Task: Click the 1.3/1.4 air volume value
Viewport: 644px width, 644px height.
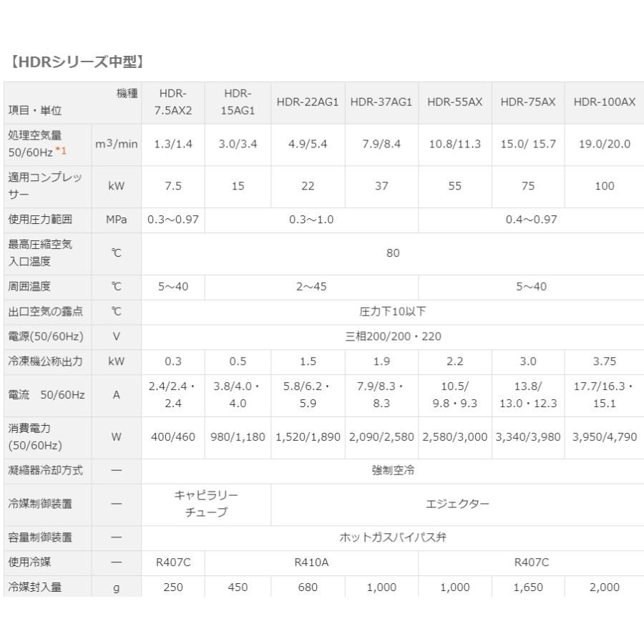Action: click(x=173, y=144)
